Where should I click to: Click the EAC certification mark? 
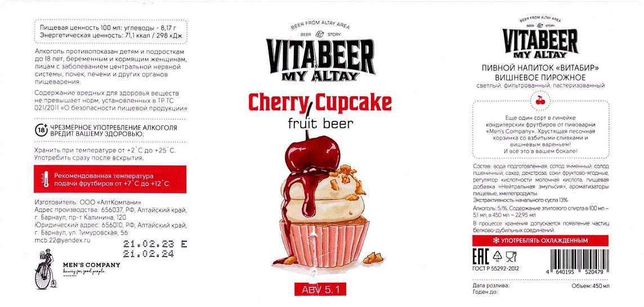(481, 257)
